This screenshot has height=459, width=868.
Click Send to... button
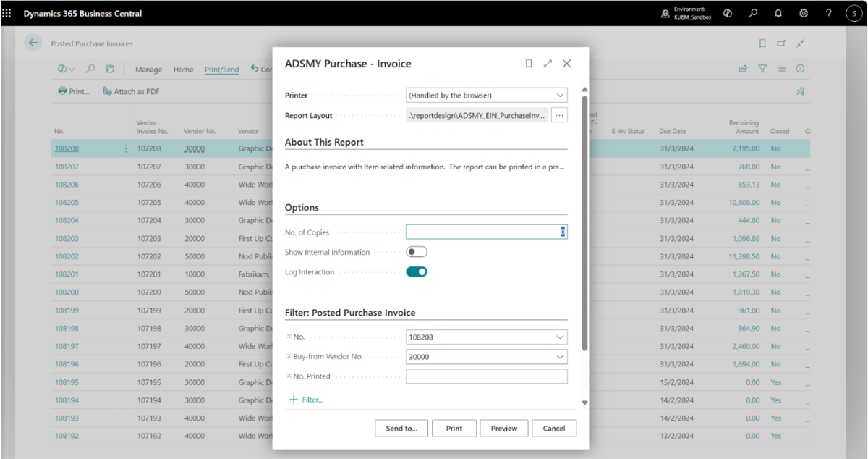(401, 428)
